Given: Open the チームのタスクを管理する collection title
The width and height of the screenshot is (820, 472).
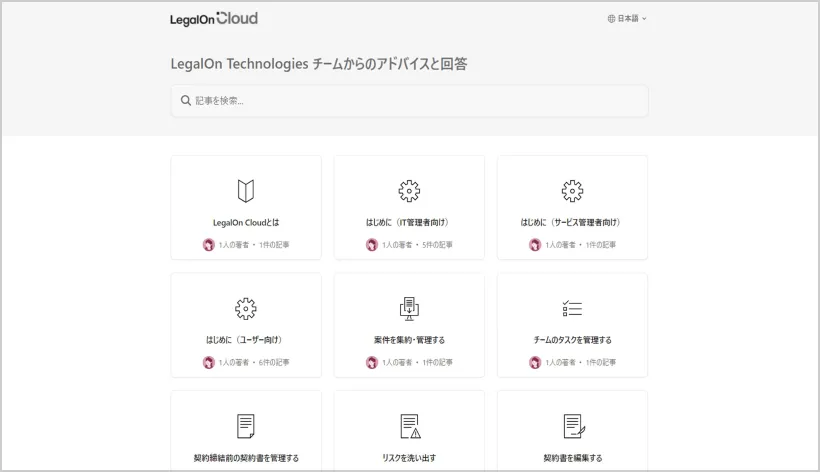Looking at the screenshot, I should click(x=572, y=340).
